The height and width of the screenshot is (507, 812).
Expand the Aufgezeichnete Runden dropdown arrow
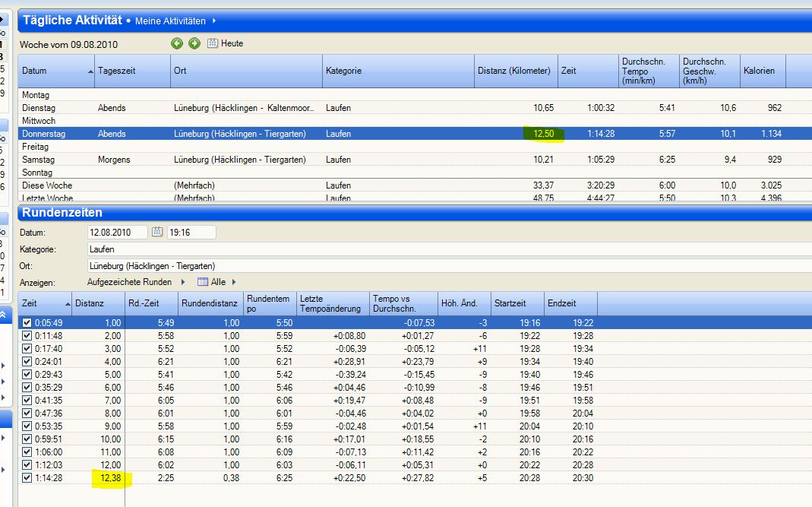coord(183,282)
